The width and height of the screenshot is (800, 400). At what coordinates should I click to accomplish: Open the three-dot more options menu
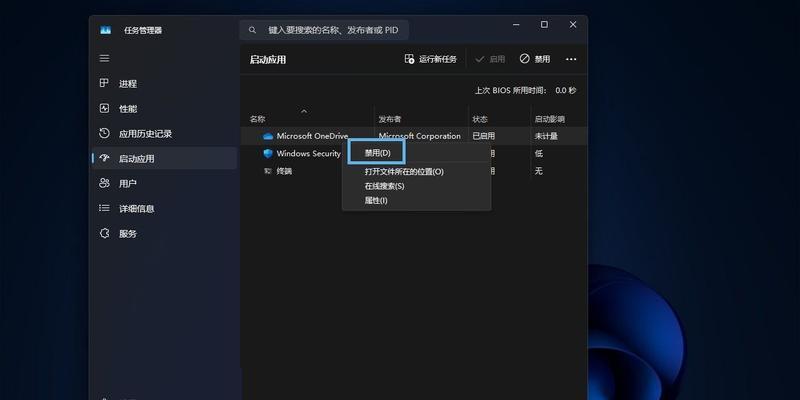coord(571,59)
